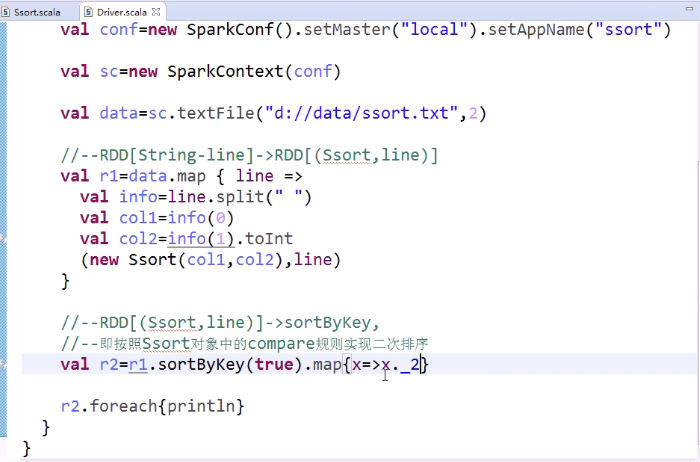This screenshot has width=700, height=462.
Task: Click the x._2 expression in map
Action: pyautogui.click(x=400, y=365)
